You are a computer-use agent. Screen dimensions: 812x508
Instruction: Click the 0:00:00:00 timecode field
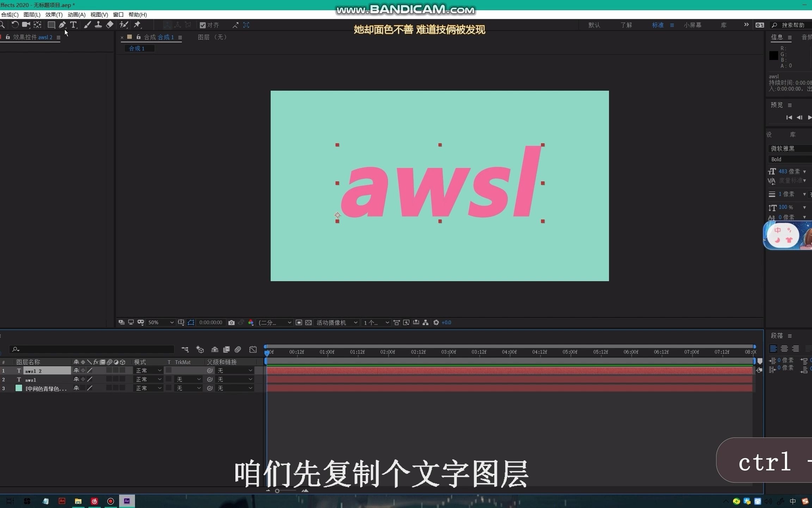tap(210, 322)
